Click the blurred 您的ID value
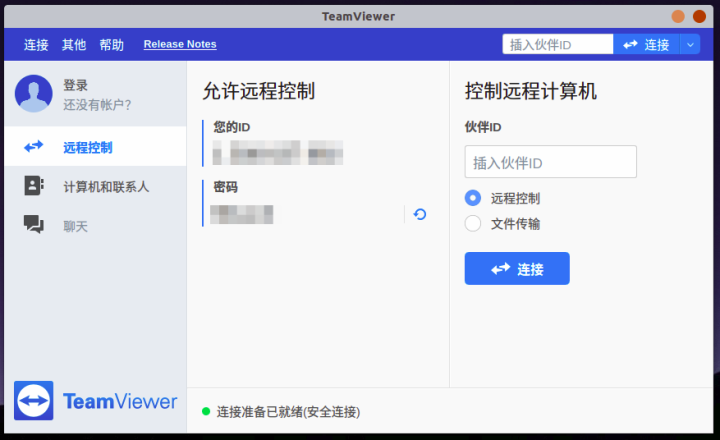Screen dimensions: 720x440 coord(278,152)
